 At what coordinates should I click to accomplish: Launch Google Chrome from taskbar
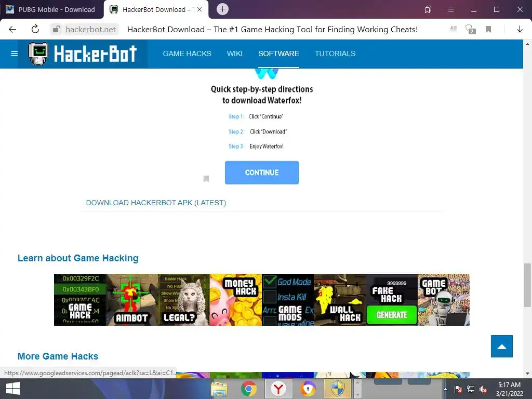tap(249, 389)
